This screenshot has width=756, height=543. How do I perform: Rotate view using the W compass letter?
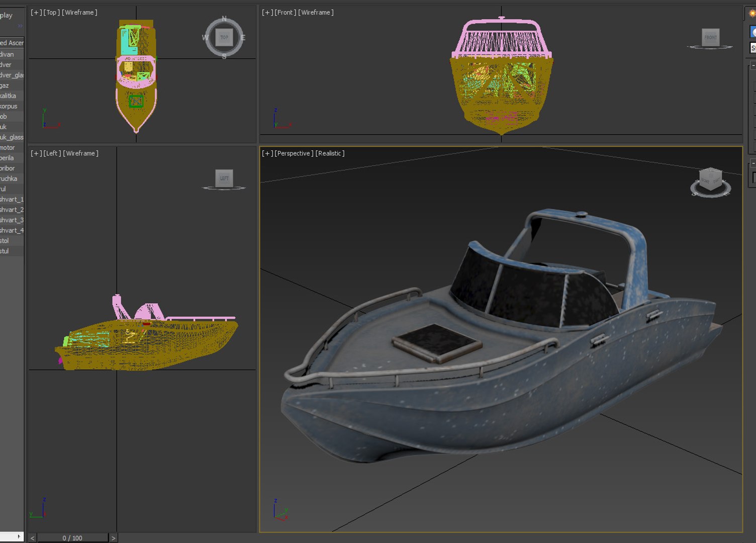point(205,37)
